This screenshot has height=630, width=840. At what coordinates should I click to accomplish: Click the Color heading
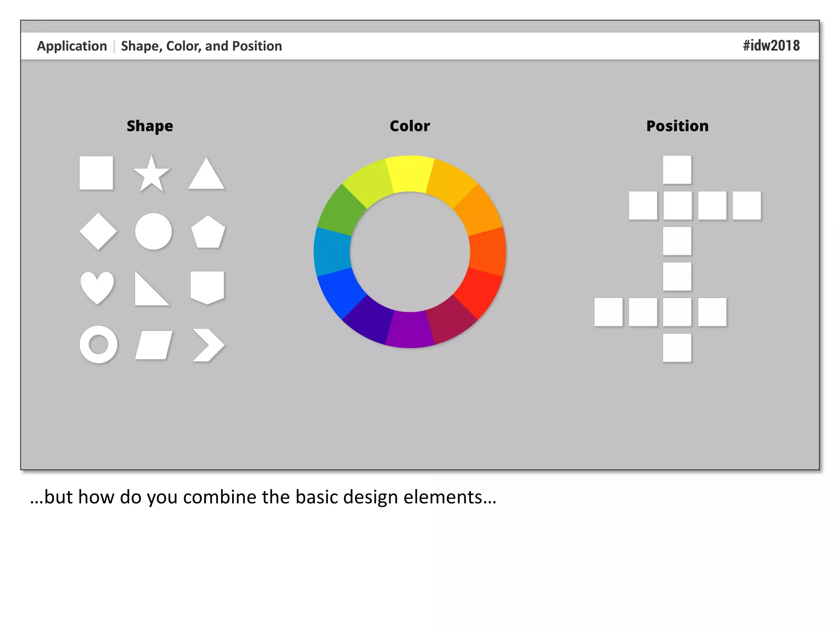pos(410,126)
